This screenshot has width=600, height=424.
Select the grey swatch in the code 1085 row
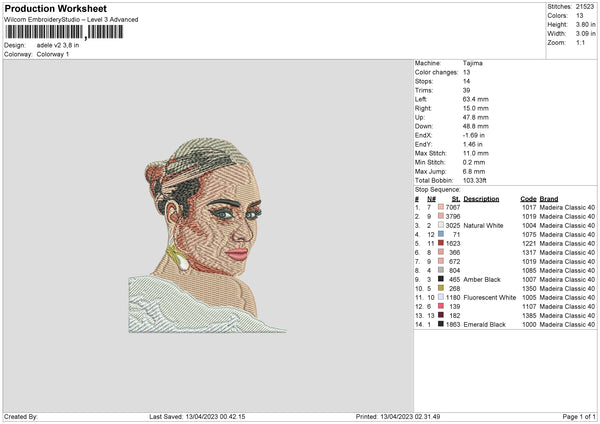(x=441, y=270)
